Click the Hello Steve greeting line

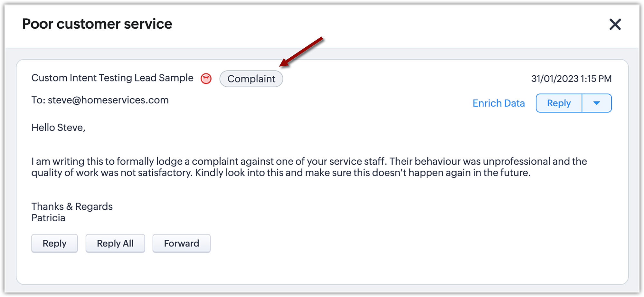click(58, 128)
